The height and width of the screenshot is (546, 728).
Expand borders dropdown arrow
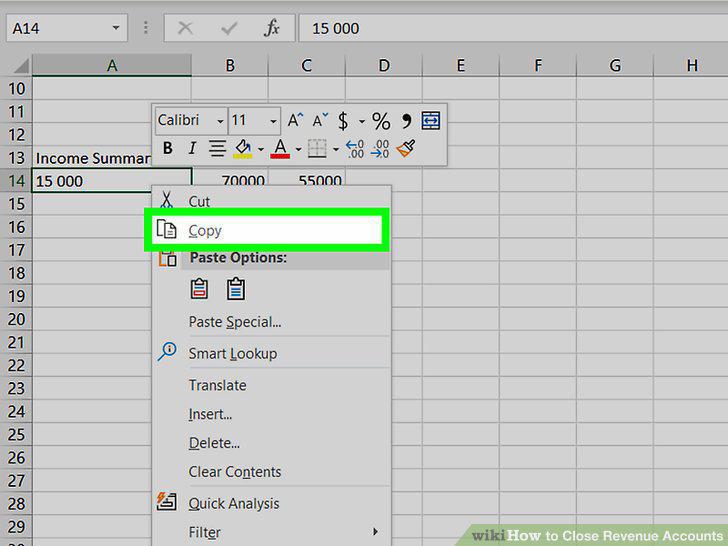click(336, 149)
